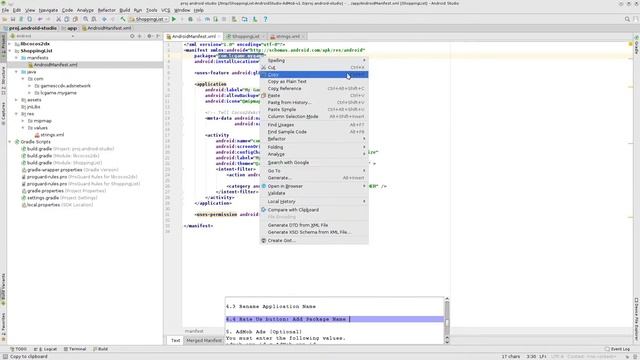This screenshot has height=360, width=640.
Task: Select Compare with Clipboard entry
Action: (x=314, y=210)
